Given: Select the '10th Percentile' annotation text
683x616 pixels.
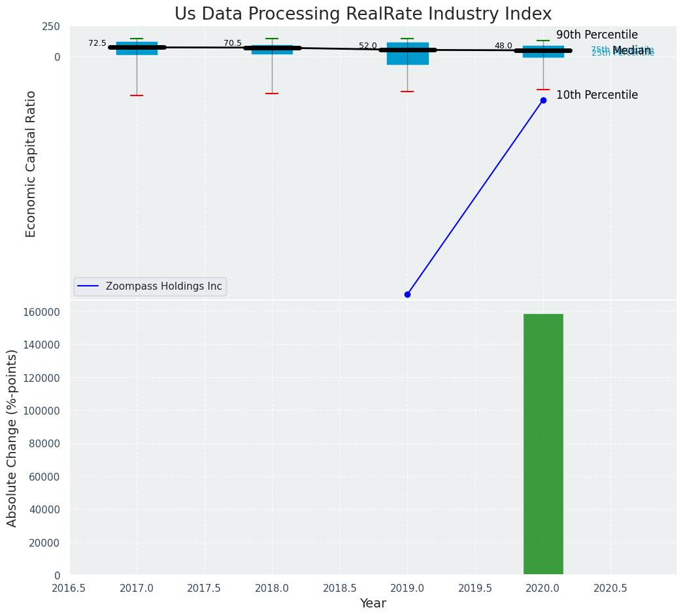Looking at the screenshot, I should tap(597, 95).
